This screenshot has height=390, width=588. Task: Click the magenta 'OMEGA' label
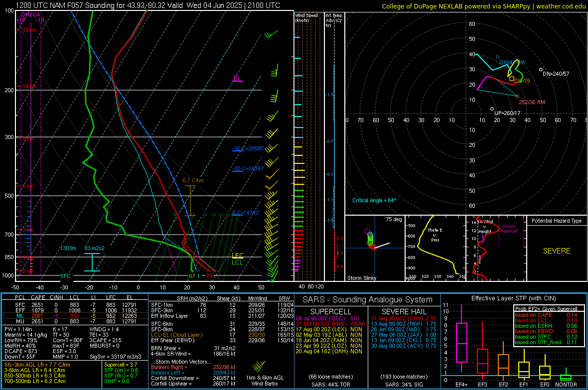[31, 14]
